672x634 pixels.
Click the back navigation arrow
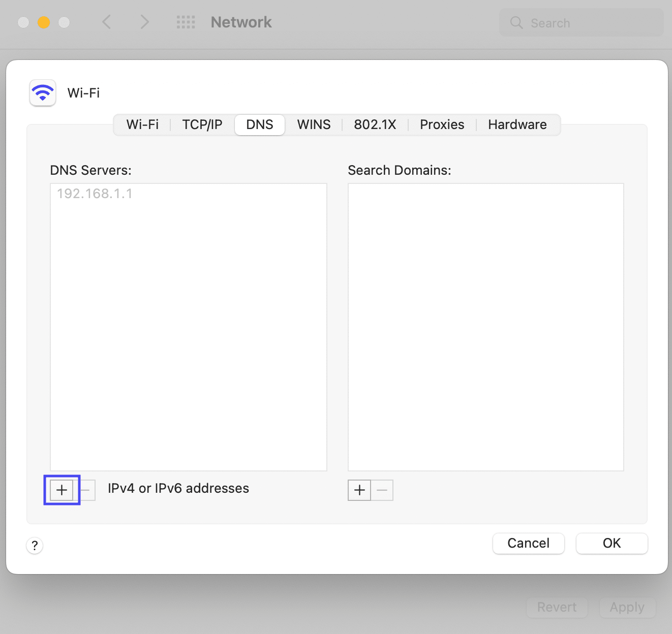pyautogui.click(x=107, y=22)
